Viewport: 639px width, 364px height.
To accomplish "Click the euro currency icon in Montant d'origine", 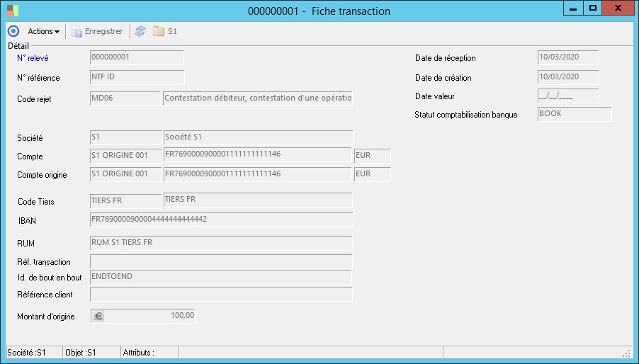I will point(98,316).
